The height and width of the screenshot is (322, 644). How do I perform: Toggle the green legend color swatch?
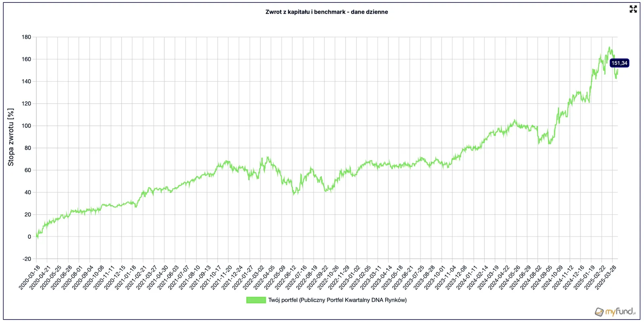click(x=256, y=300)
